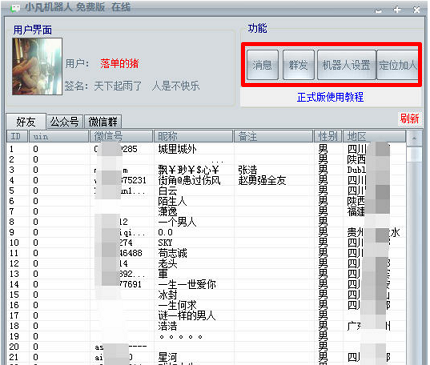The height and width of the screenshot is (365, 430).
Task: Select the friend row 城里城外
Action: tap(207, 149)
